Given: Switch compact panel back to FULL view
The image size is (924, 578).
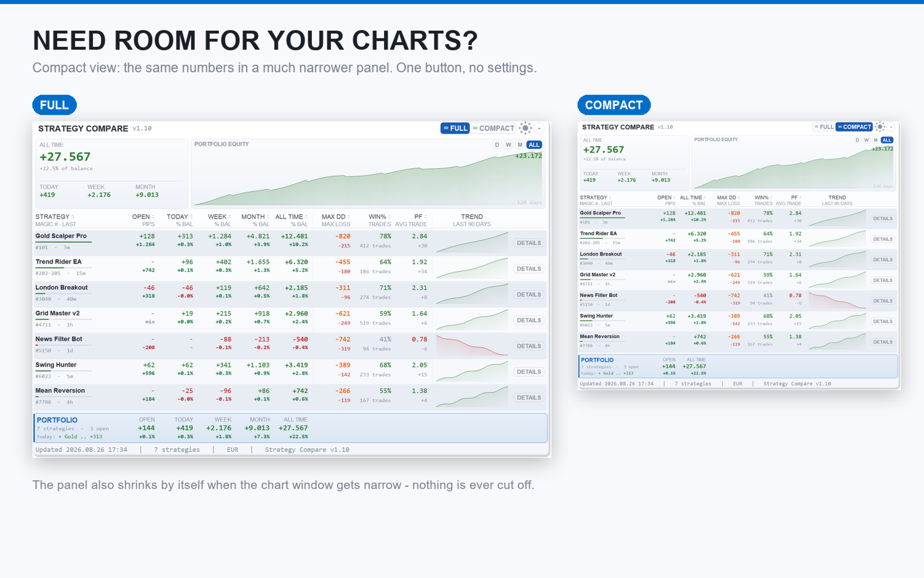Looking at the screenshot, I should tap(824, 127).
